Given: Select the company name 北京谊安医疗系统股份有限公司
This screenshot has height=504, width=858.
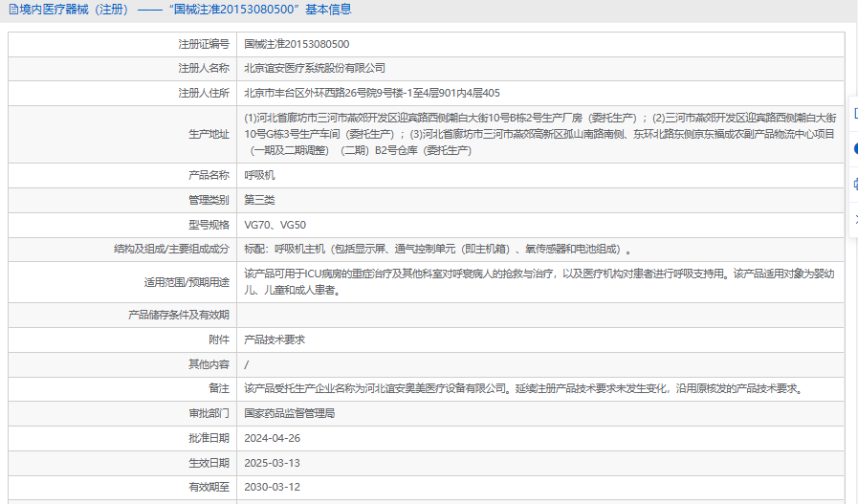Looking at the screenshot, I should coord(315,69).
